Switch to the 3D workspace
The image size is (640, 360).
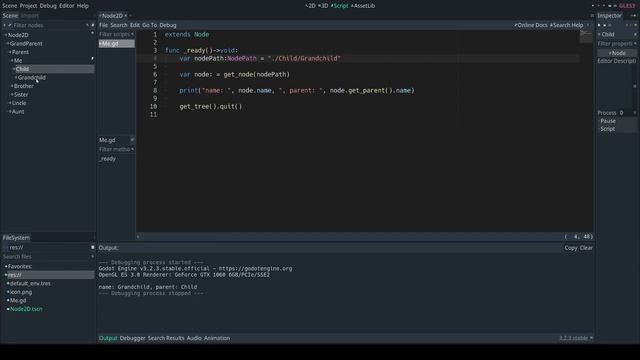tap(323, 6)
